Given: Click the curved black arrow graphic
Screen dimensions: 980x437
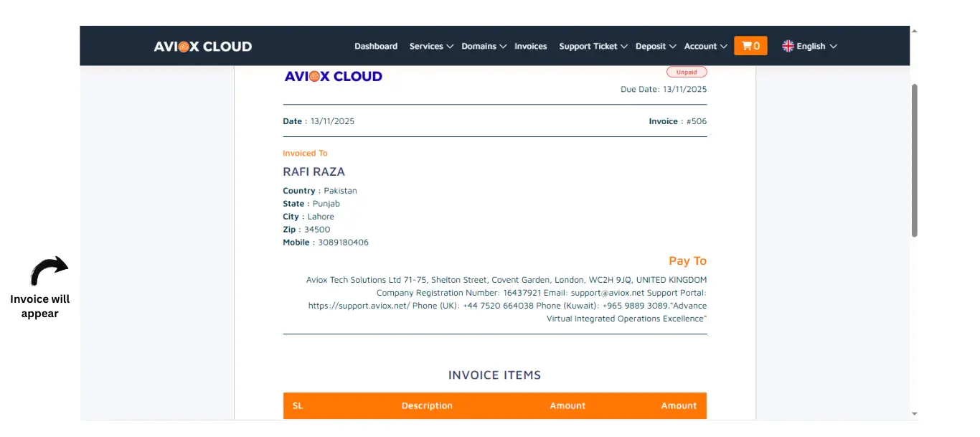Looking at the screenshot, I should pyautogui.click(x=49, y=272).
